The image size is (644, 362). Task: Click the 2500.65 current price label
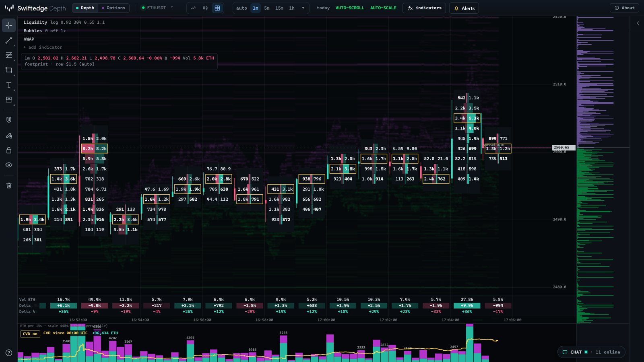563,148
